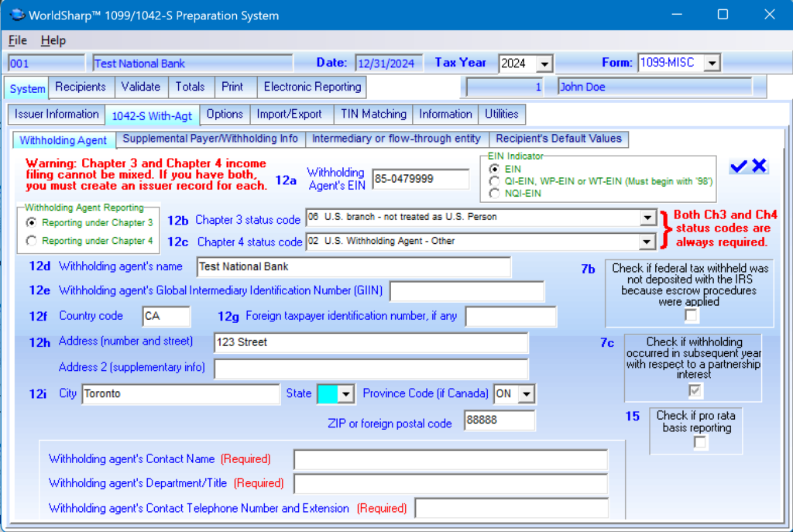
Task: Expand Chapter 4 status code dropdown
Action: click(x=647, y=242)
